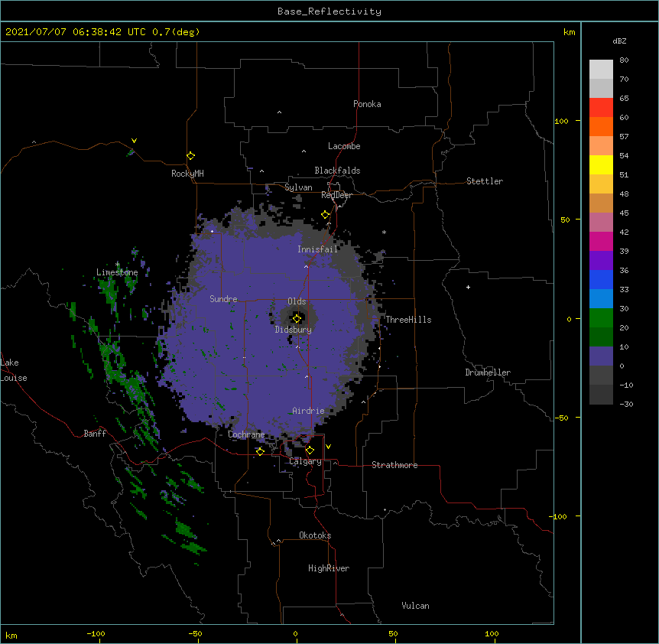Click the Drumheller label
This screenshot has width=659, height=644.
coord(488,372)
